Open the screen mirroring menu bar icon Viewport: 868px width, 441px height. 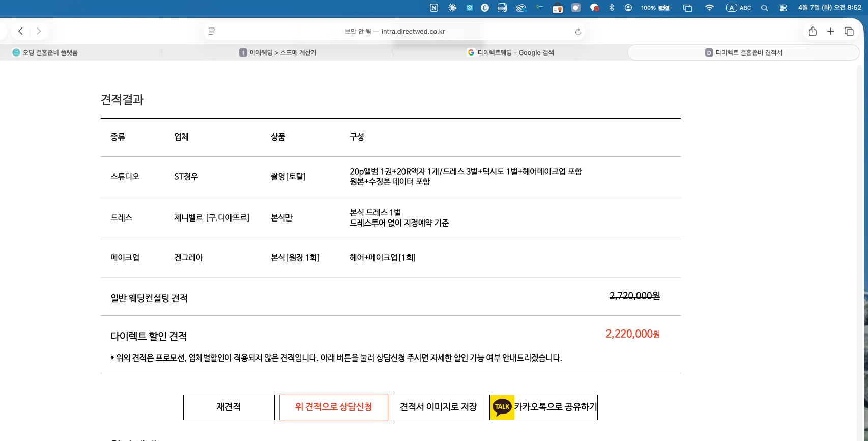(x=688, y=8)
